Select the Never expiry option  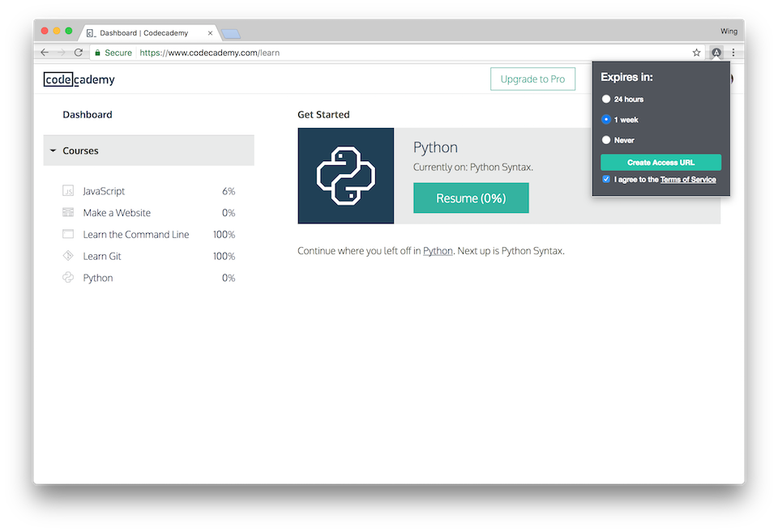[x=606, y=140]
